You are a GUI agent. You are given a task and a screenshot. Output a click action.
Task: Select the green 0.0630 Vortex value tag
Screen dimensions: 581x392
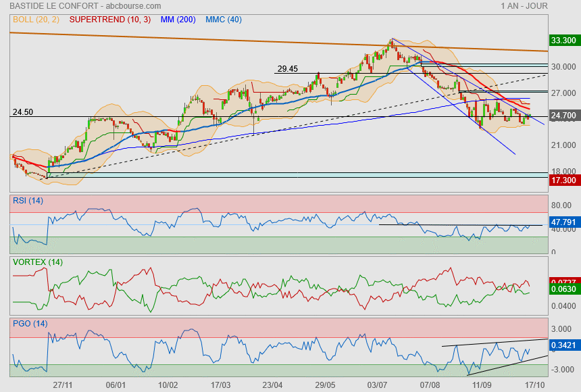[563, 291]
